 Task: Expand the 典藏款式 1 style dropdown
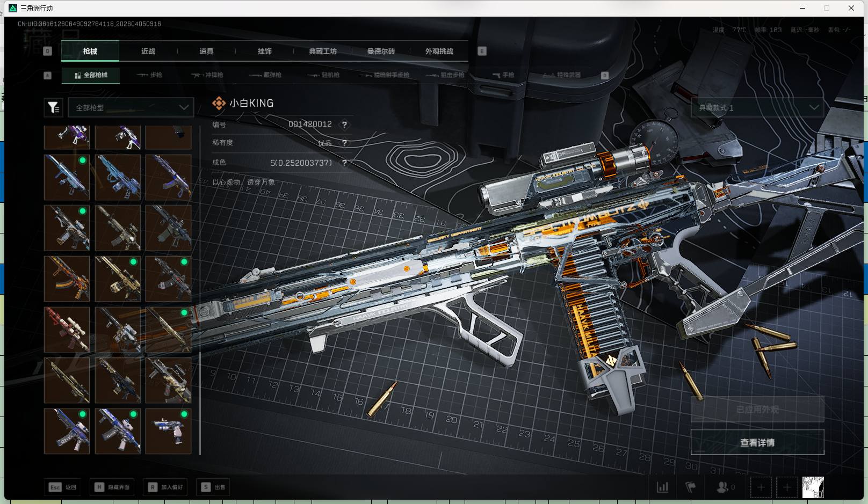point(757,107)
